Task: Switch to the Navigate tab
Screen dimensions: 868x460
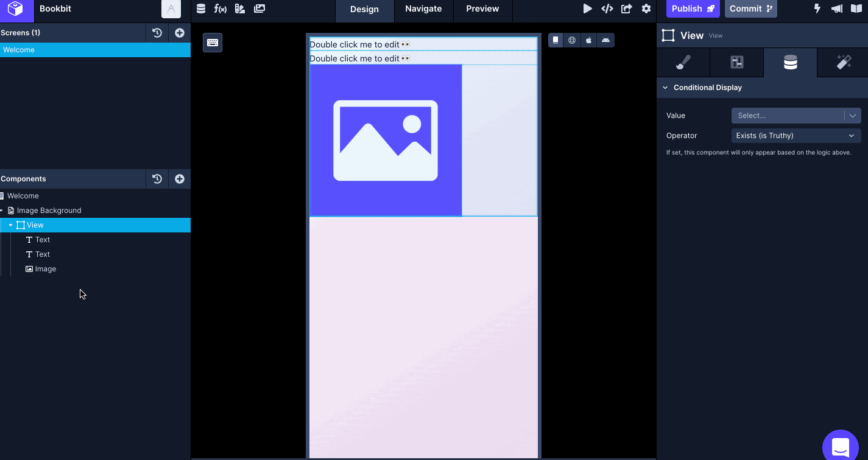Action: tap(423, 9)
